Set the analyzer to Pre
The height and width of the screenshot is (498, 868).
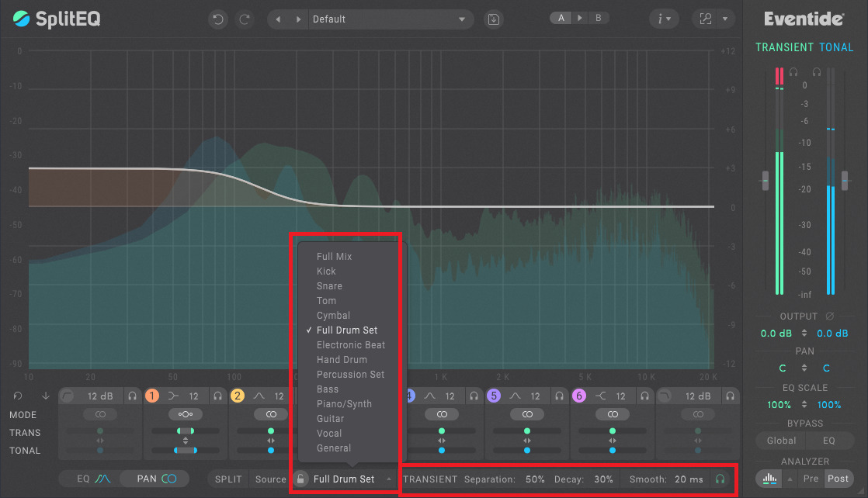[811, 479]
